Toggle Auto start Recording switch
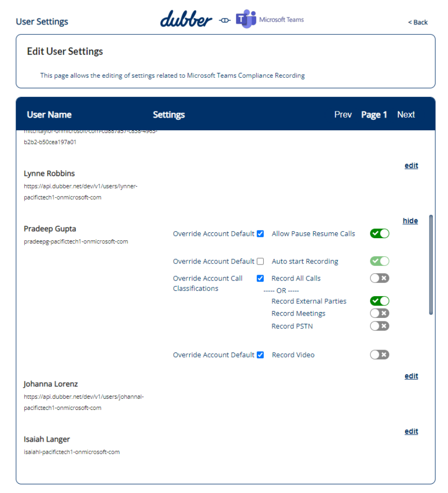Image resolution: width=448 pixels, height=493 pixels. [x=379, y=261]
